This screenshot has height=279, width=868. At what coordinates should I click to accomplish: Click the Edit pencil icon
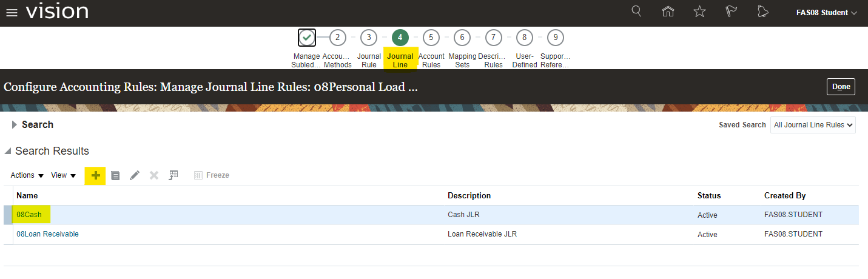[135, 175]
